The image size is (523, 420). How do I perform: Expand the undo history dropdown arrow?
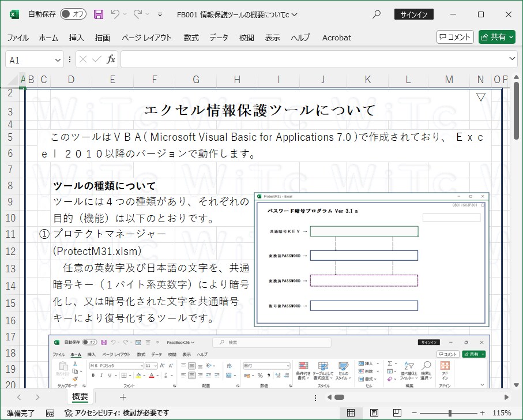[125, 14]
